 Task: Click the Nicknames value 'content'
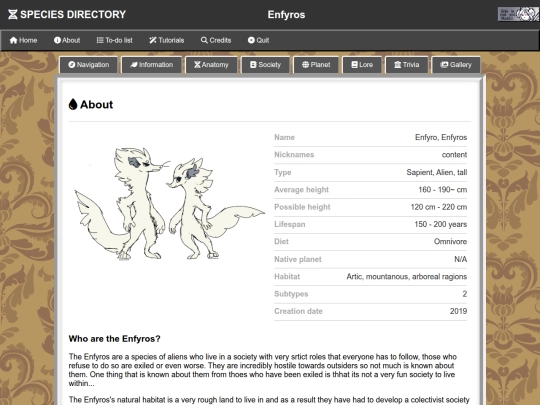(x=454, y=155)
